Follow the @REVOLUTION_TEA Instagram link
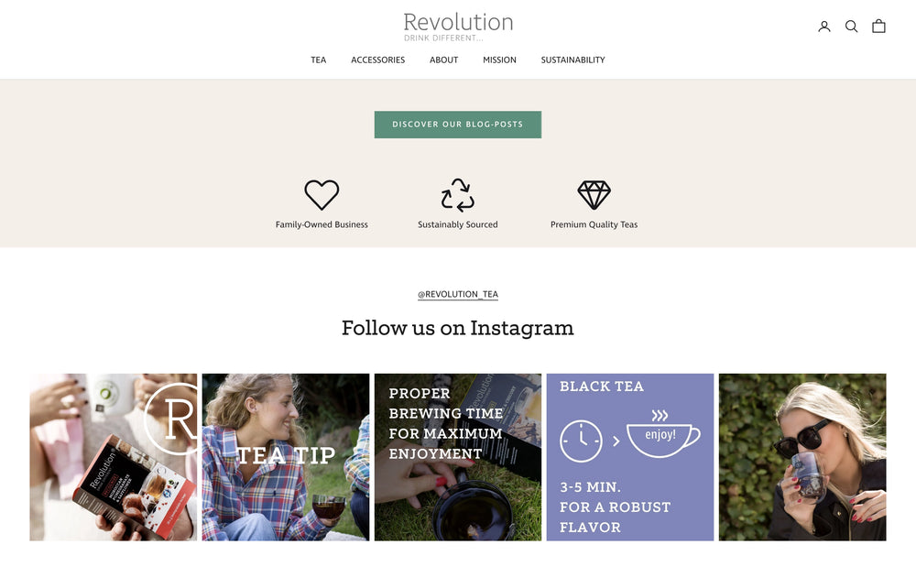Screen dimensions: 916x588 click(x=458, y=294)
